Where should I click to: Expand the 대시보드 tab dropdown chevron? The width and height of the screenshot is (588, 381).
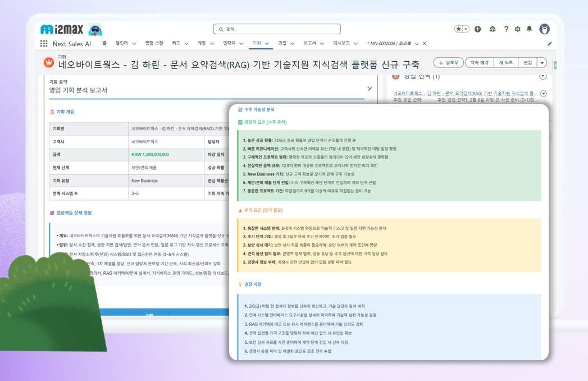click(355, 43)
